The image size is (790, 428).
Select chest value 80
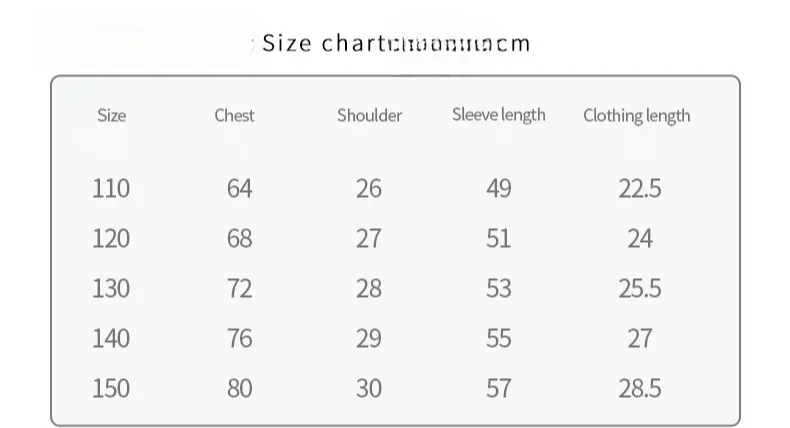[239, 388]
